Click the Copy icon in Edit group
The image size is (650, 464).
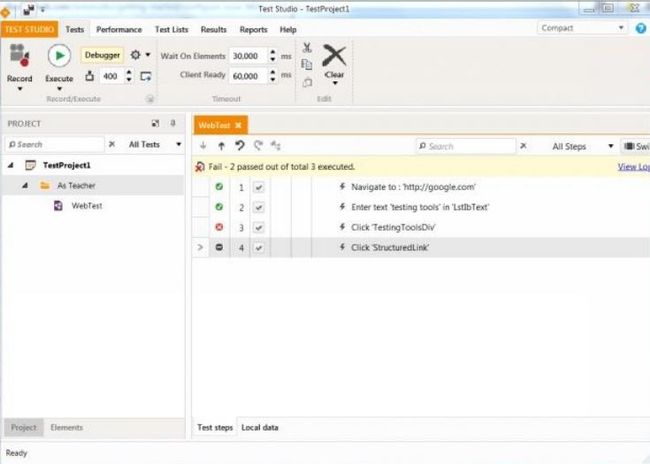click(x=307, y=65)
